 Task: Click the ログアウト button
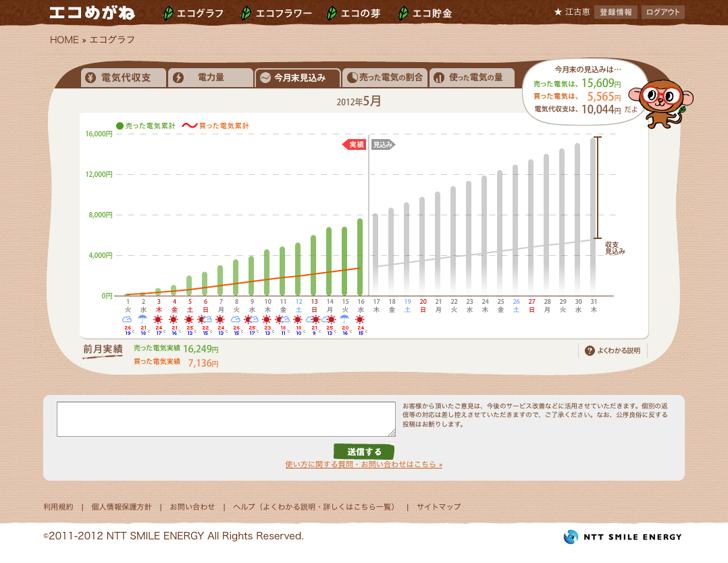(x=662, y=12)
